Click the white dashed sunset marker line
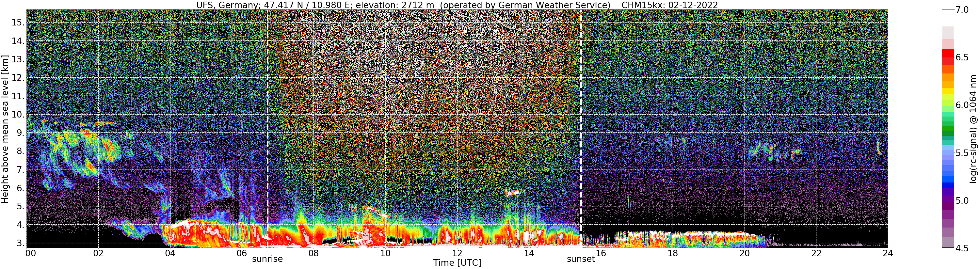The height and width of the screenshot is (269, 980). (x=581, y=129)
